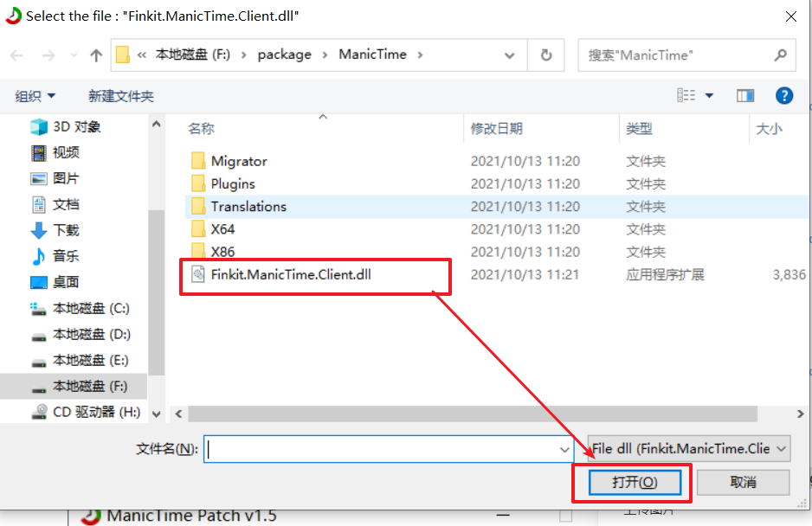Select 图片 in navigation pane
This screenshot has height=526, width=812.
pos(55,178)
